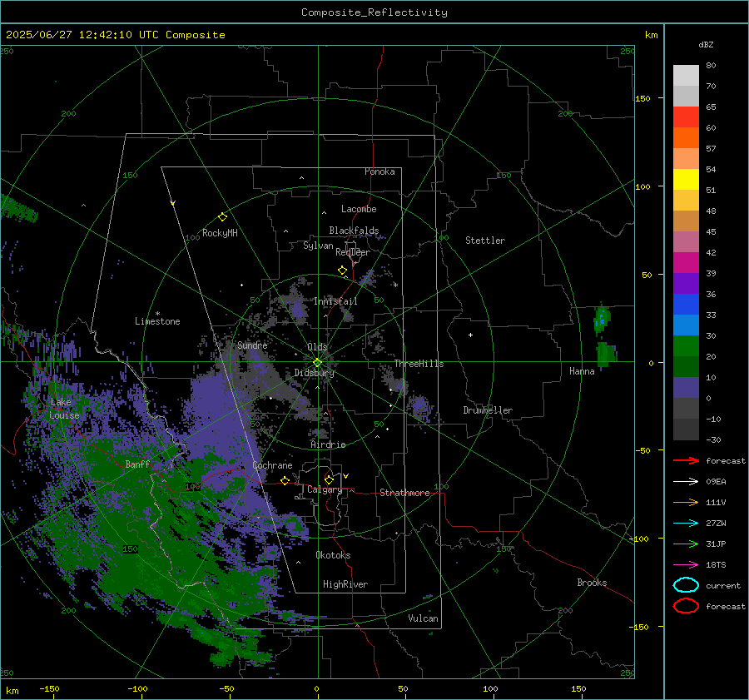The height and width of the screenshot is (700, 749).
Task: Click the Banff town label
Action: [x=137, y=464]
